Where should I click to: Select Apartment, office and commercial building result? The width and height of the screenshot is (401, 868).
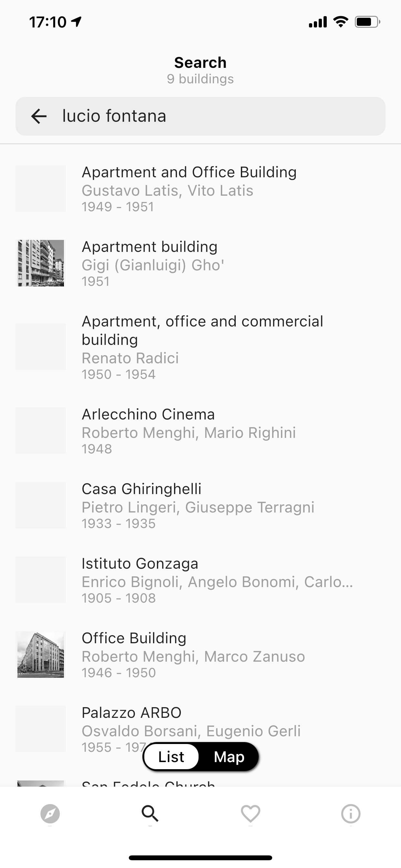(200, 347)
